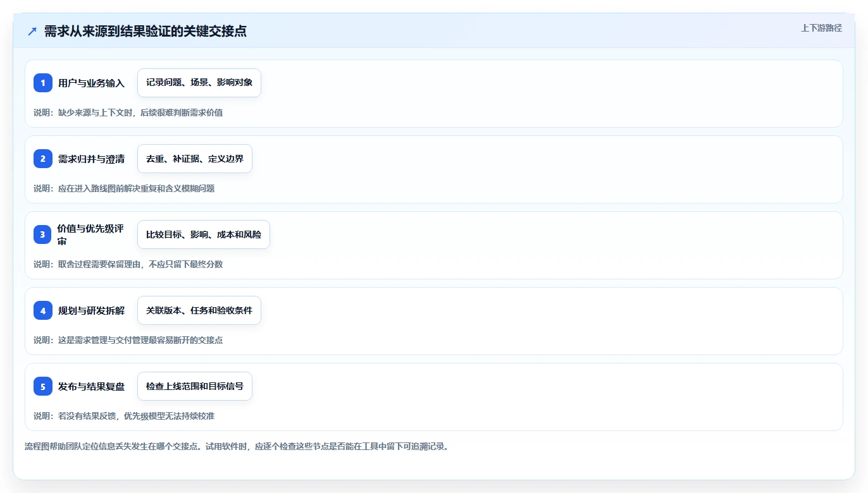Click the step 1 number badge
The width and height of the screenshot is (868, 493).
(x=43, y=83)
